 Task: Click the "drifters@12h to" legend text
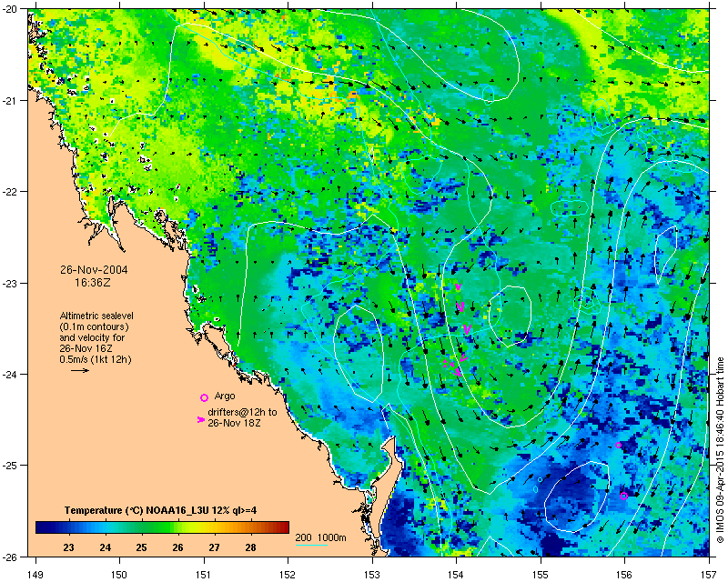pyautogui.click(x=242, y=412)
